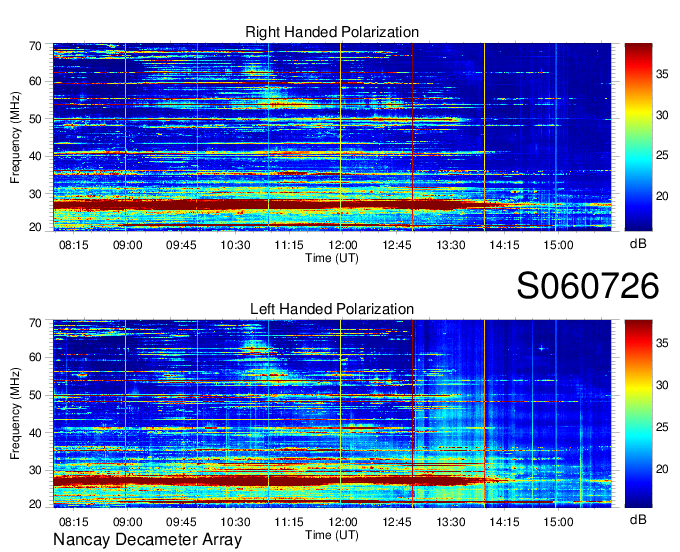Click the 50 MHz tick of Right Handed plot

coord(35,119)
